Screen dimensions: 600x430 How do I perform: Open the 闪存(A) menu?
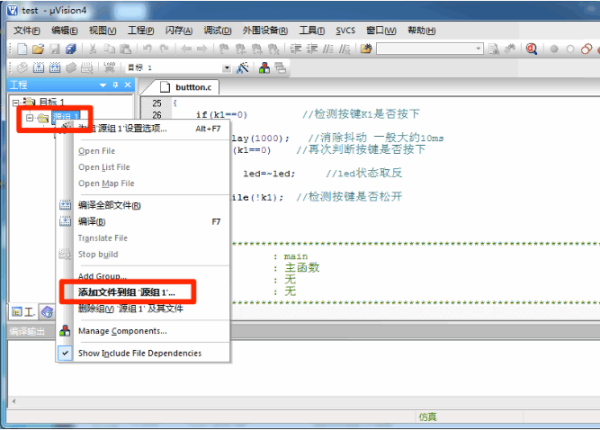tap(179, 30)
